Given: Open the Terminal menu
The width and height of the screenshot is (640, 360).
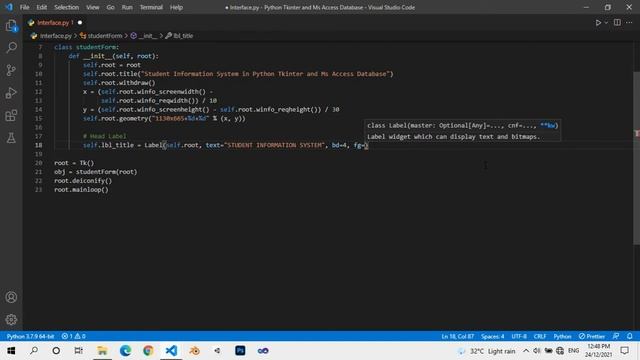Looking at the screenshot, I should pyautogui.click(x=151, y=7).
